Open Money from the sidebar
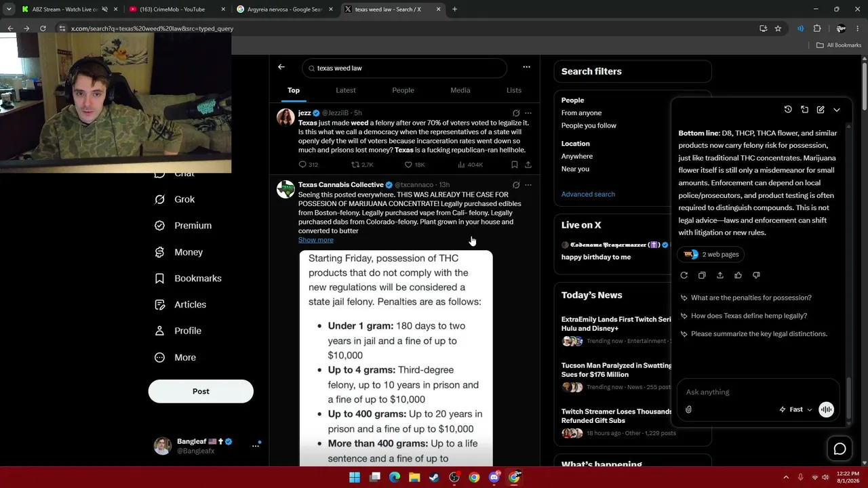The image size is (868, 488). [x=180, y=252]
